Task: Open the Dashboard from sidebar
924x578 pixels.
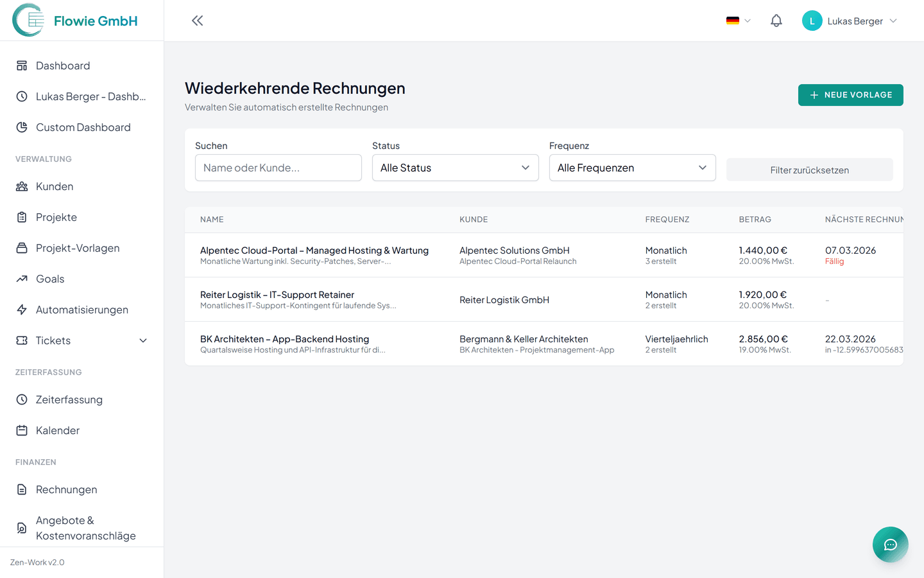Action: point(62,65)
